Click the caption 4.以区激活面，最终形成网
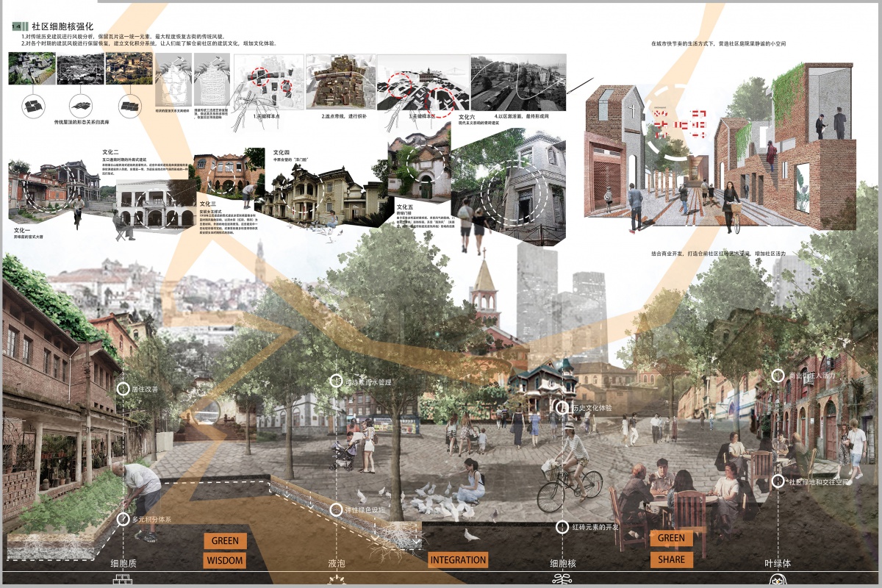This screenshot has height=588, width=882. coord(522,116)
